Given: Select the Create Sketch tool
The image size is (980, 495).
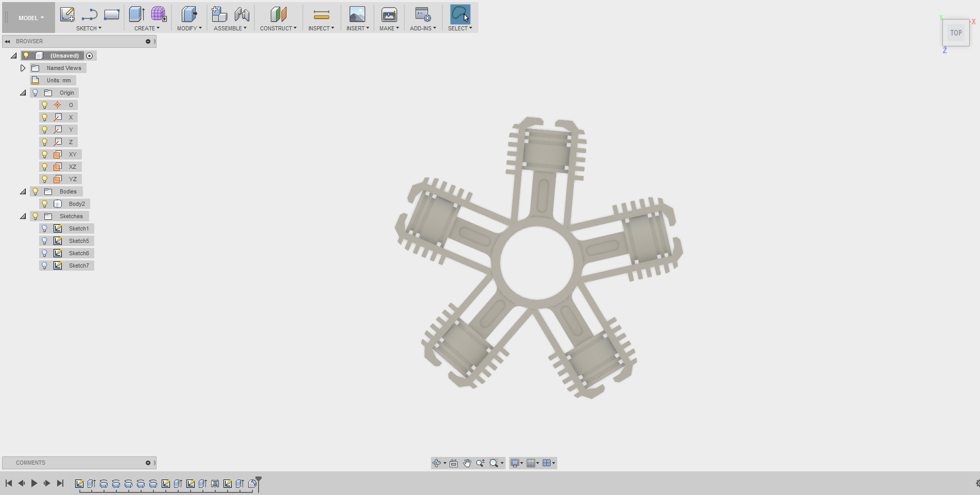Looking at the screenshot, I should (67, 14).
